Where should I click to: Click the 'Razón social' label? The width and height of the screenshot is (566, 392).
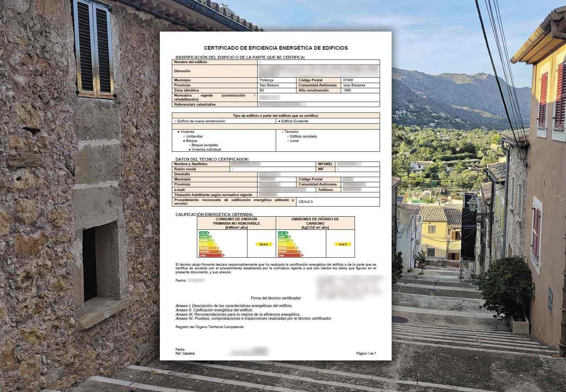(185, 169)
